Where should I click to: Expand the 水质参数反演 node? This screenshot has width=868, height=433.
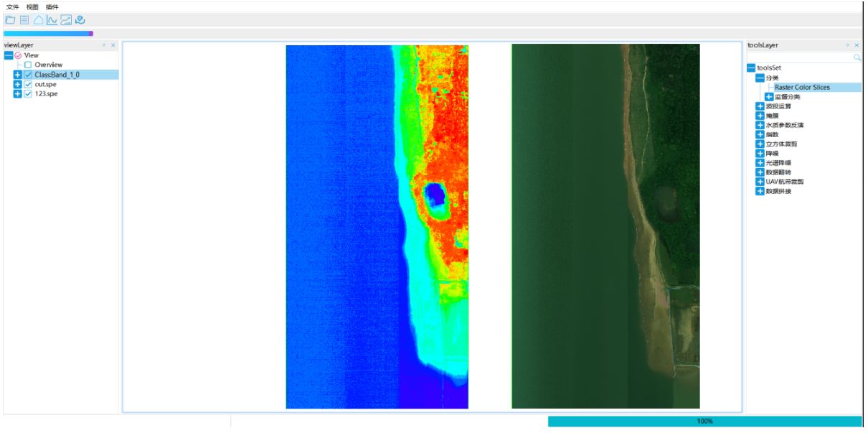pos(760,125)
